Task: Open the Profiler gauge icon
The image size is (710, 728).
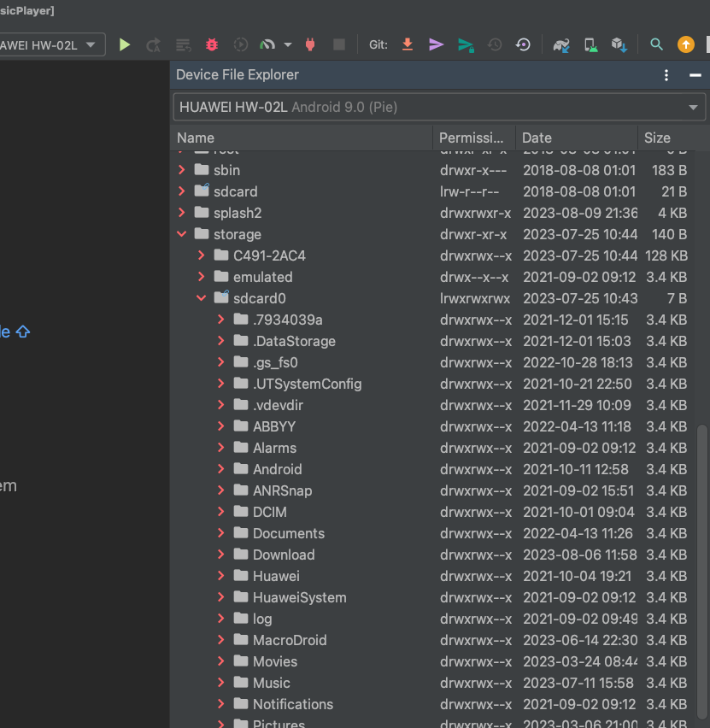Action: [267, 44]
